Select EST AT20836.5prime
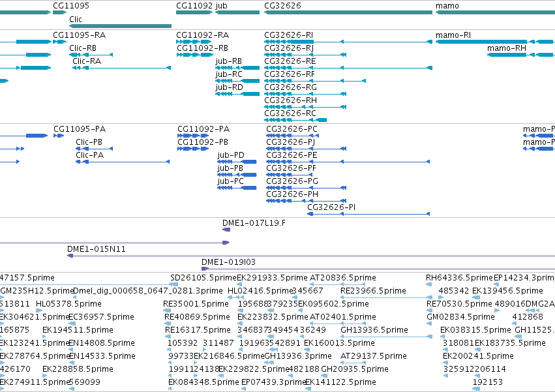Viewport: 555px width, 392px height. 337,284
